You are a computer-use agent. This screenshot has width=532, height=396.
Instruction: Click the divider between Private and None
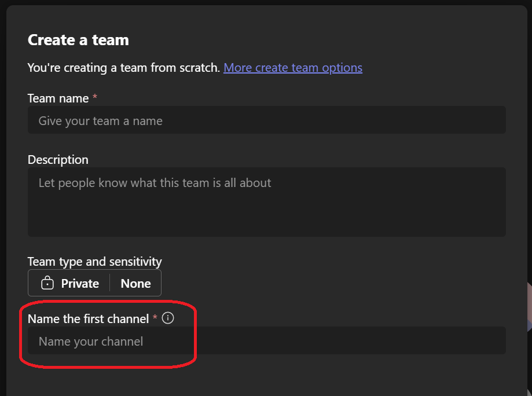110,283
